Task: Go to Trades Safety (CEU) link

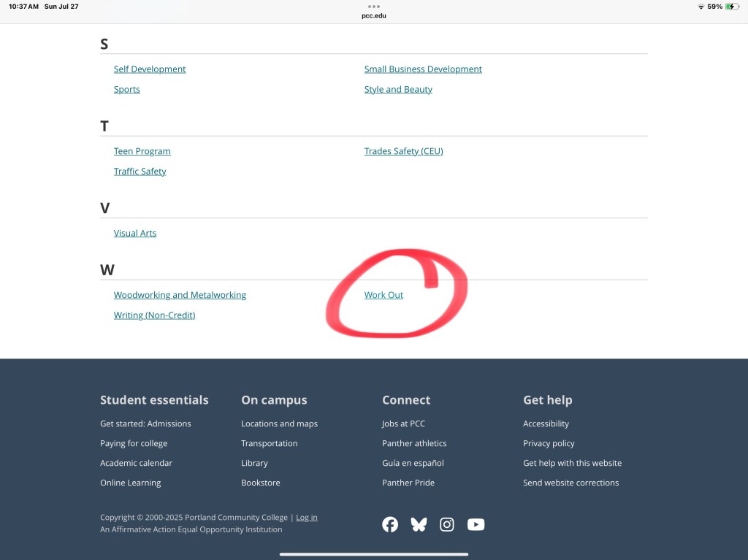Action: pos(403,151)
